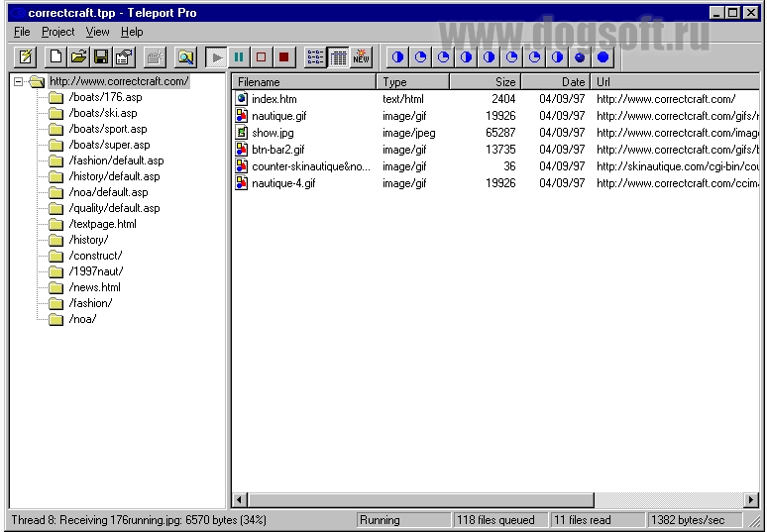Click the first thread status indicator
767x532 pixels.
pos(397,57)
